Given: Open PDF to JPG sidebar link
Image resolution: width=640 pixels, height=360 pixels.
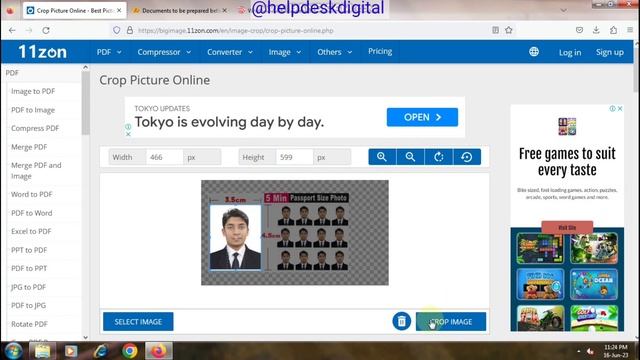Looking at the screenshot, I should (x=29, y=305).
